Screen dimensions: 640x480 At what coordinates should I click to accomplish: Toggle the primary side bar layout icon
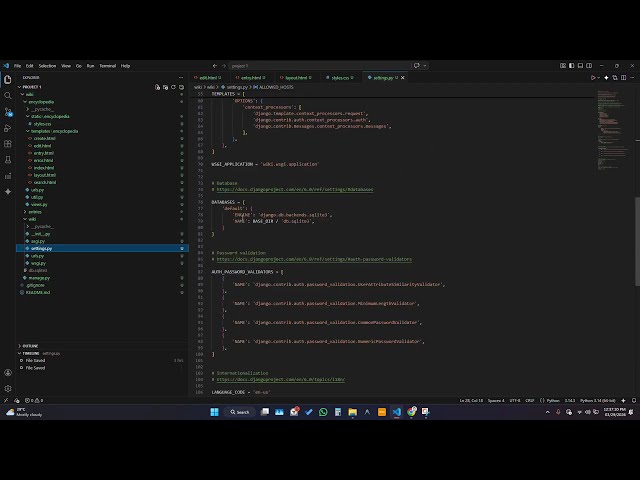click(571, 66)
